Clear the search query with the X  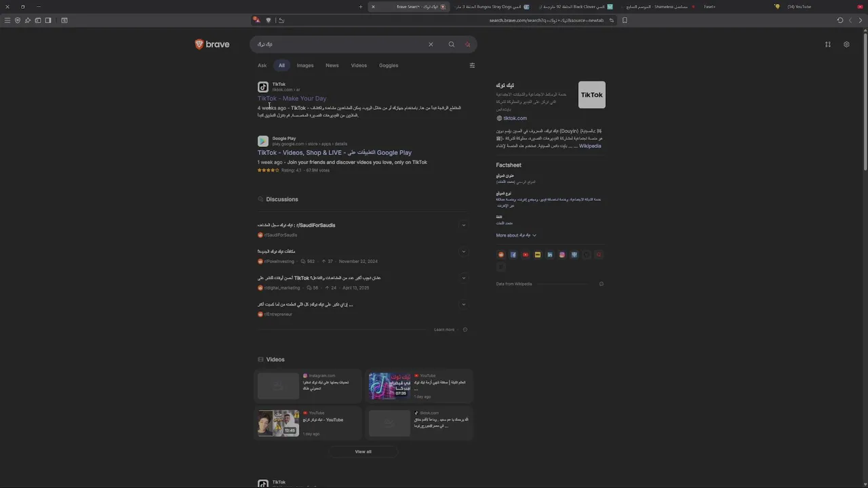coord(431,44)
